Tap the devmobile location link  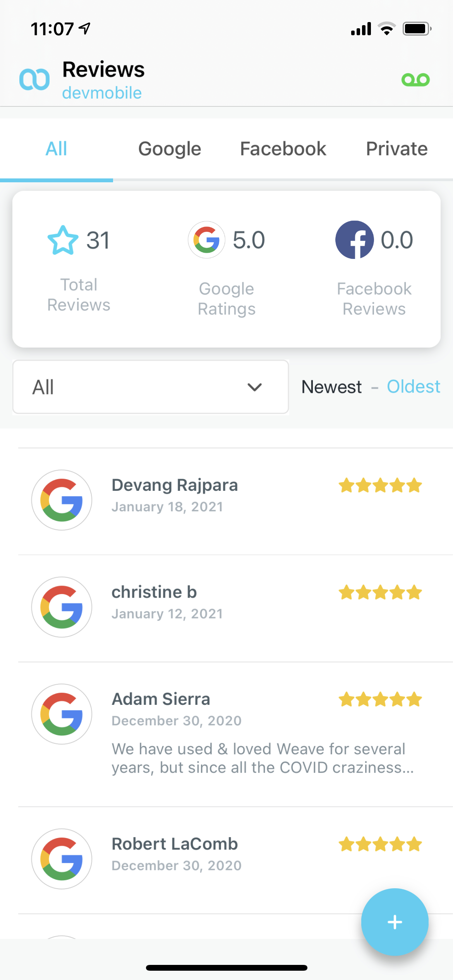pos(102,93)
